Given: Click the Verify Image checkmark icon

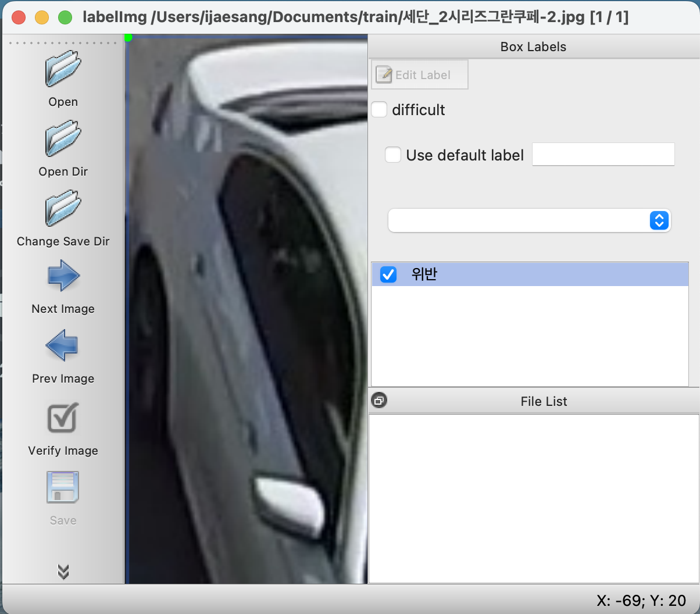Looking at the screenshot, I should (63, 418).
